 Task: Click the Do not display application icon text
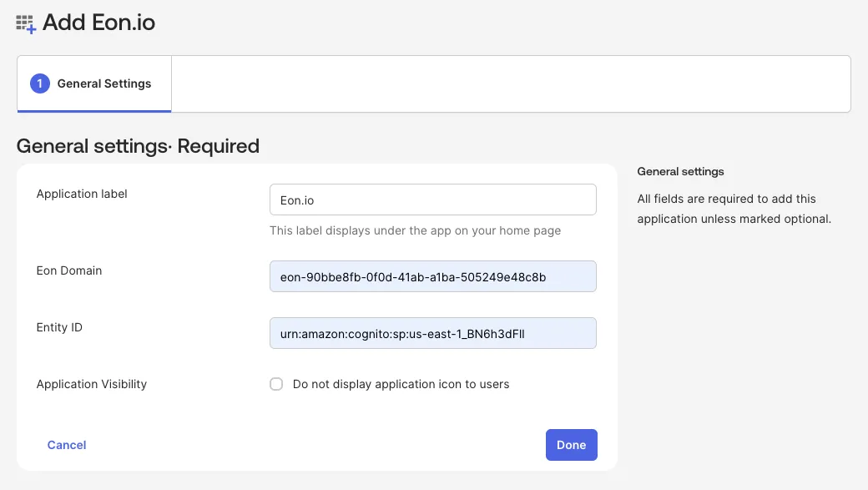[401, 384]
